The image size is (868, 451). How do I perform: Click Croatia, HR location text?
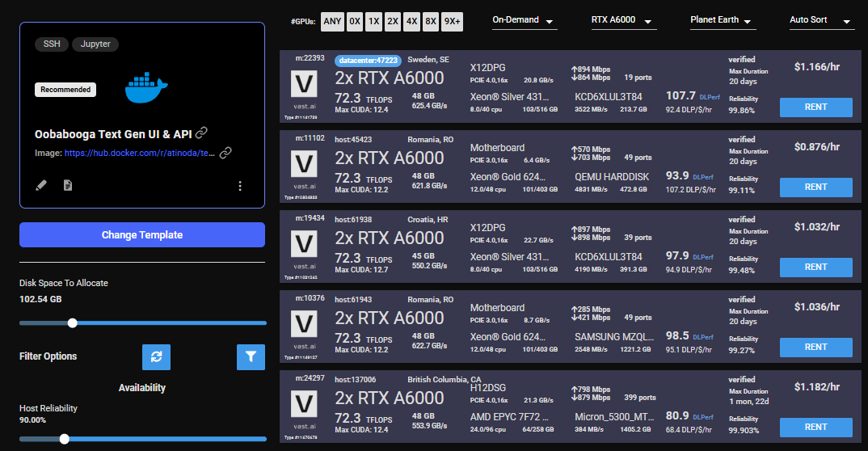pyautogui.click(x=428, y=220)
